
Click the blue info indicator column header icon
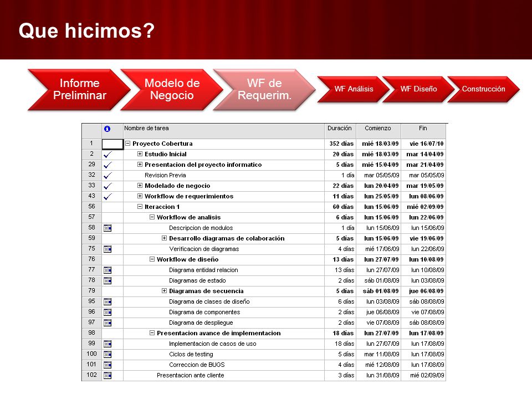107,129
